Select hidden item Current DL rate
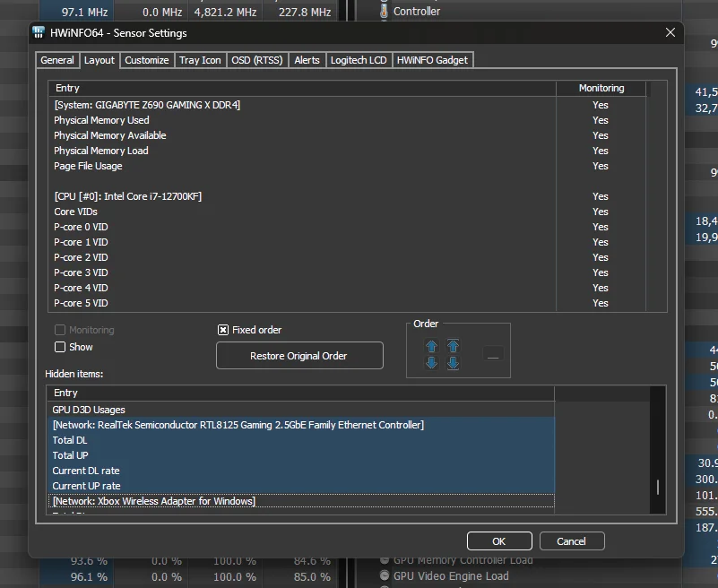 coord(300,471)
